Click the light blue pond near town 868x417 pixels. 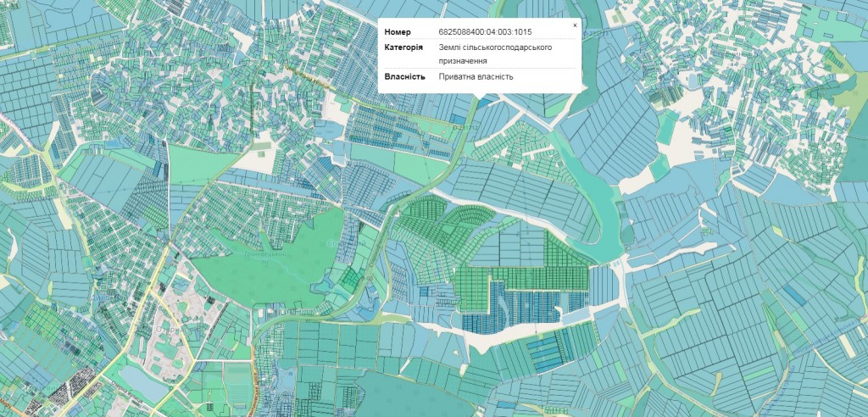click(146, 383)
